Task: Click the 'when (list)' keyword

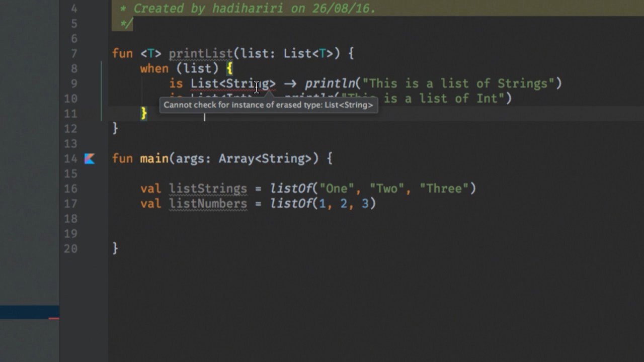Action: point(179,68)
